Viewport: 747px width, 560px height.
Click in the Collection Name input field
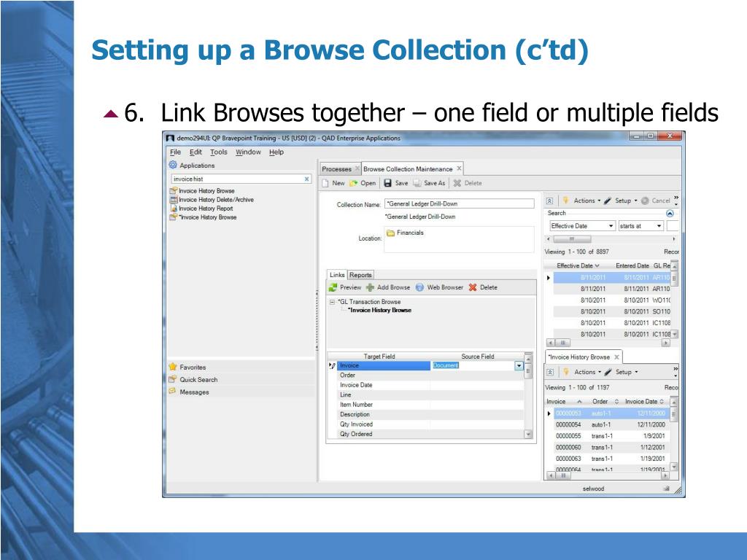pyautogui.click(x=459, y=204)
